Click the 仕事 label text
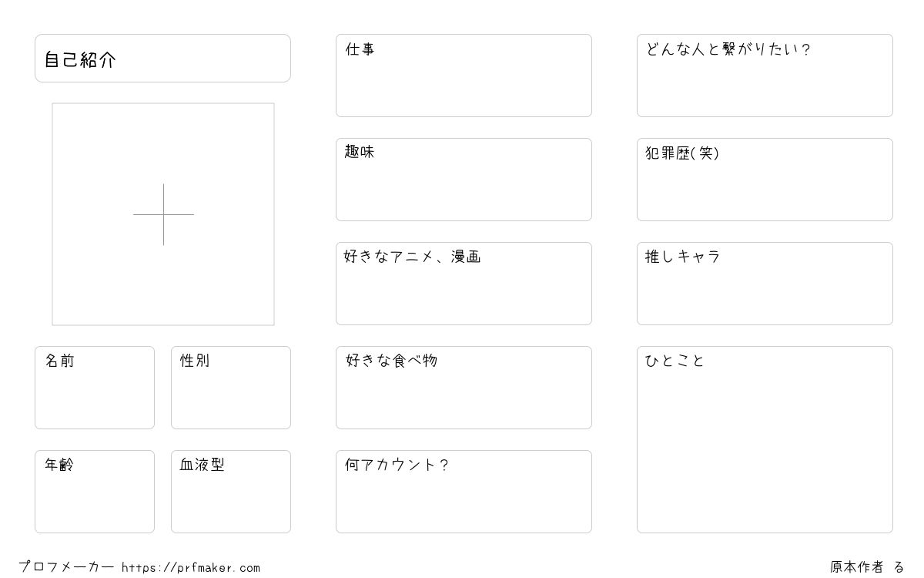The width and height of the screenshot is (924, 578). point(360,49)
